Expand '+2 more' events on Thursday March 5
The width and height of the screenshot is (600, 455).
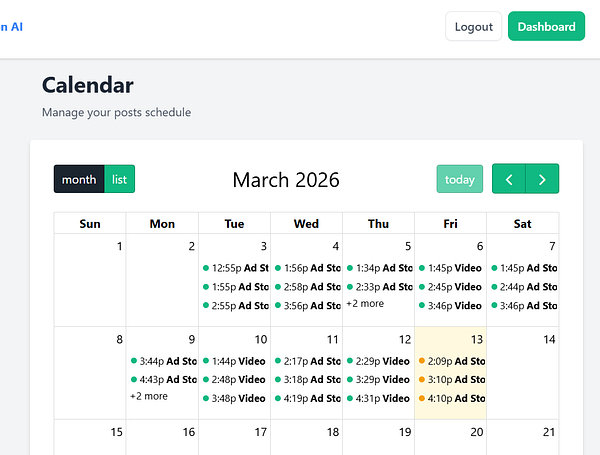(x=365, y=304)
